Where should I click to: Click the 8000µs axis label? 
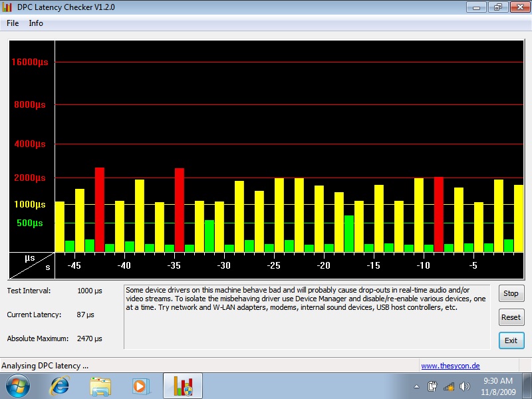[x=30, y=104]
